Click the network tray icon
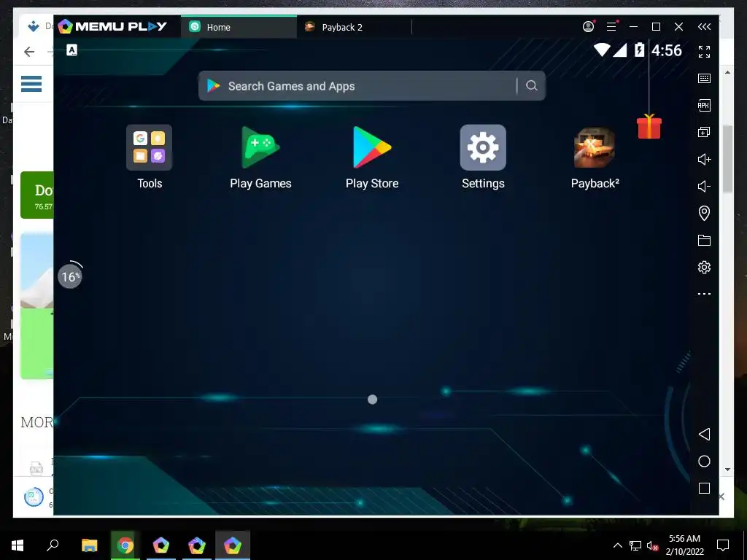The image size is (747, 560). (x=635, y=545)
